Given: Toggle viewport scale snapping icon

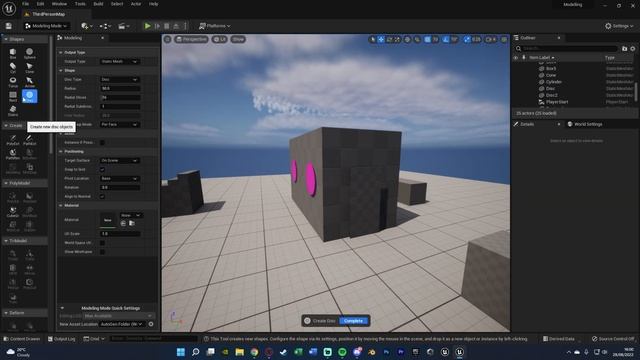Looking at the screenshot, I should (467, 39).
